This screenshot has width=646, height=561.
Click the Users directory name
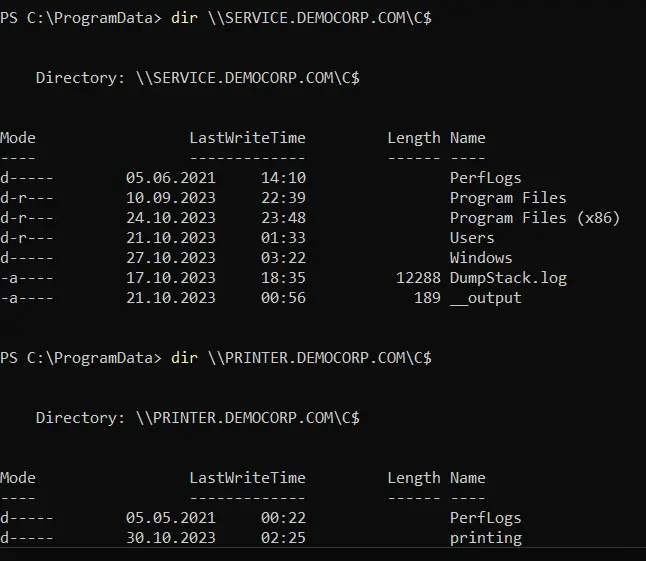pyautogui.click(x=472, y=238)
